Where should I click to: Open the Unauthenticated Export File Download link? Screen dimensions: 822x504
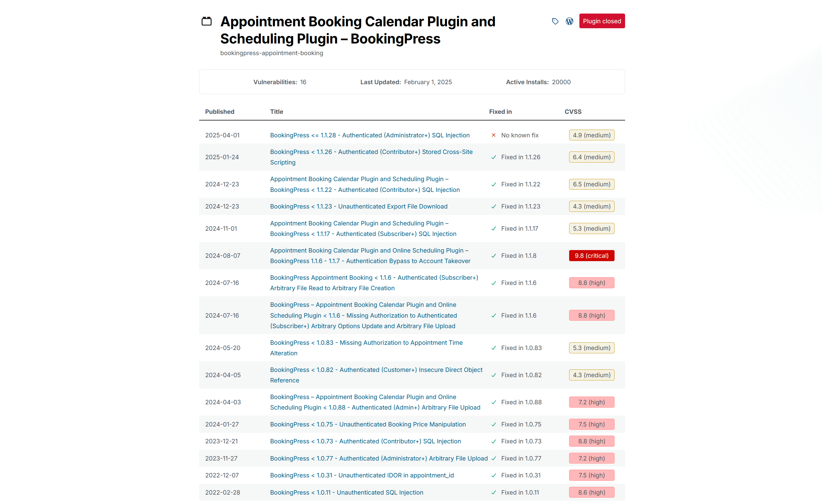tap(359, 207)
